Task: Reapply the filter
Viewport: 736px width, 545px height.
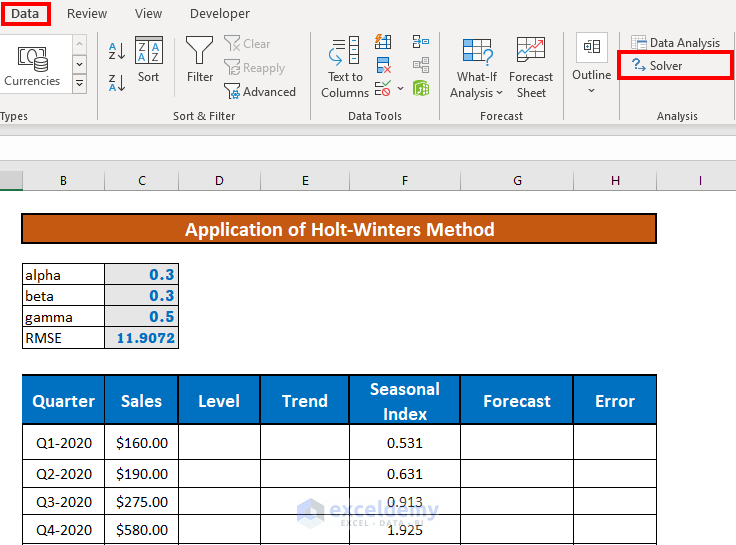Action: (255, 68)
